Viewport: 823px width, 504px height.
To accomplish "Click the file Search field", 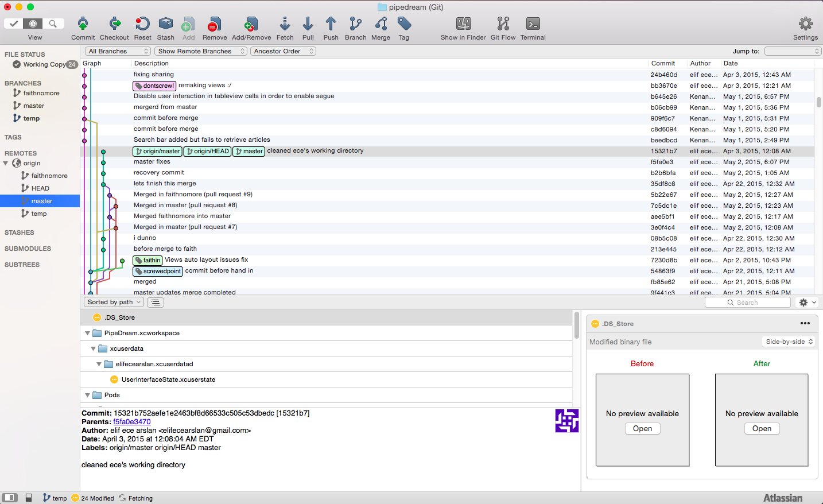I will click(747, 303).
